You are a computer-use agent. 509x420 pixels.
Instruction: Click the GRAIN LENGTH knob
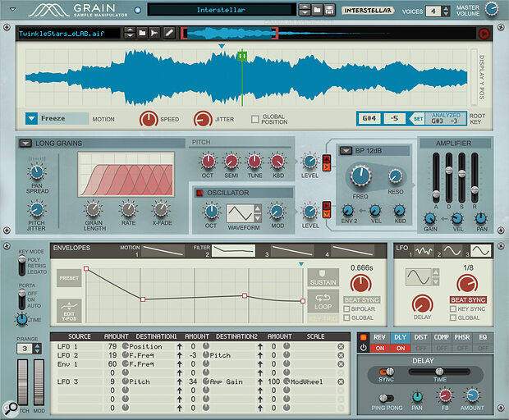[93, 209]
